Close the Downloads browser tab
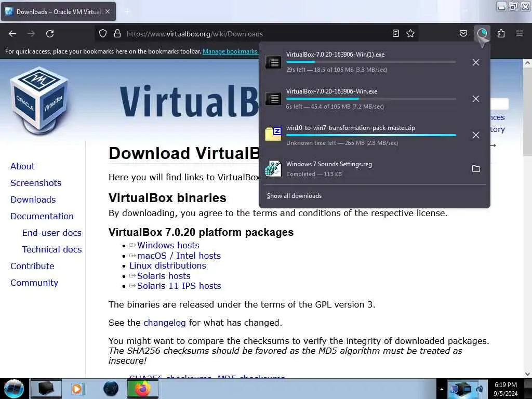Screen dimensions: 532x399 tap(108, 11)
